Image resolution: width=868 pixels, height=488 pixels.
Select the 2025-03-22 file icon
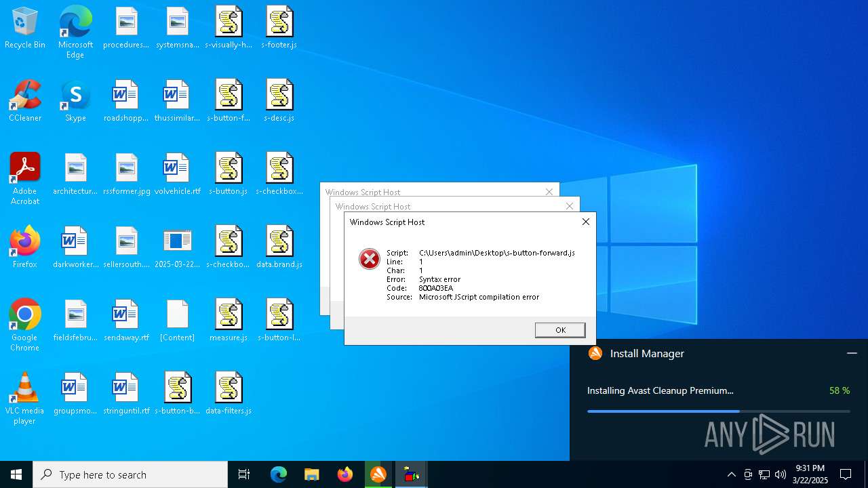(x=178, y=248)
